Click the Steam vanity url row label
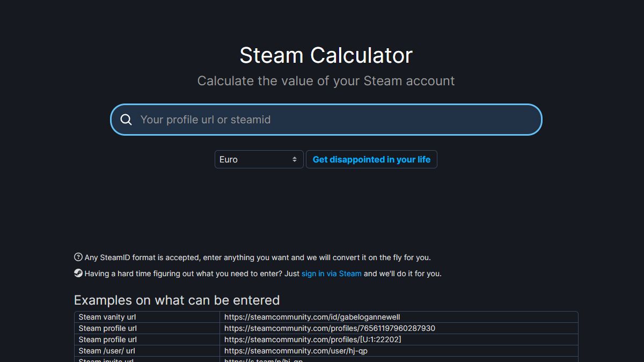The height and width of the screenshot is (362, 644). point(107,317)
